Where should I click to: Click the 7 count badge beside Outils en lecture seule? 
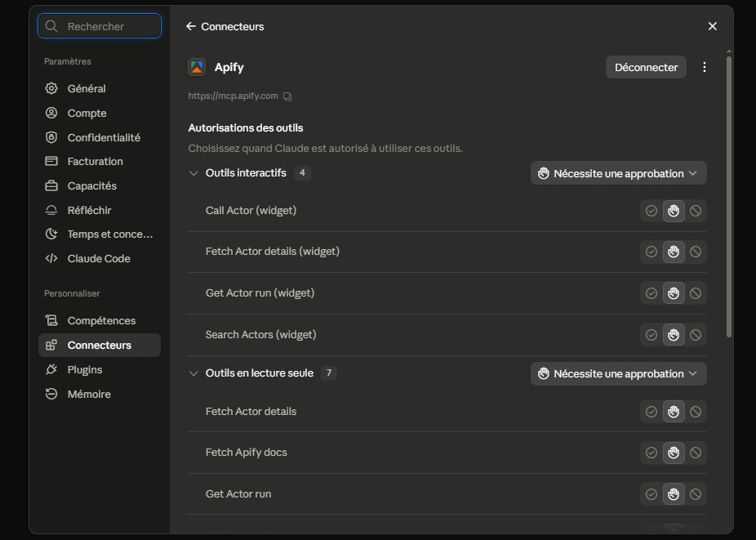pyautogui.click(x=329, y=373)
